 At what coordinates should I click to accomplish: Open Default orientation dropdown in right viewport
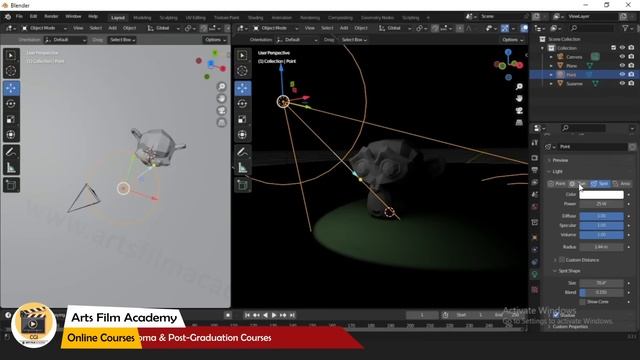(x=296, y=40)
